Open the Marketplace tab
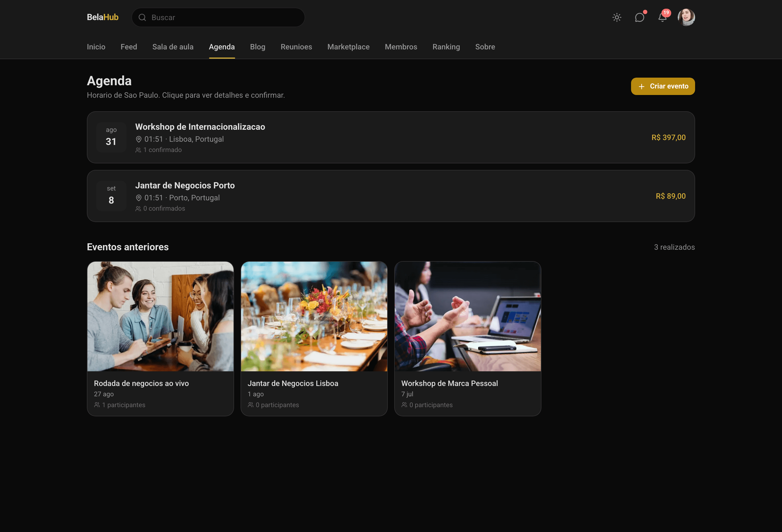The width and height of the screenshot is (782, 532). (x=349, y=47)
